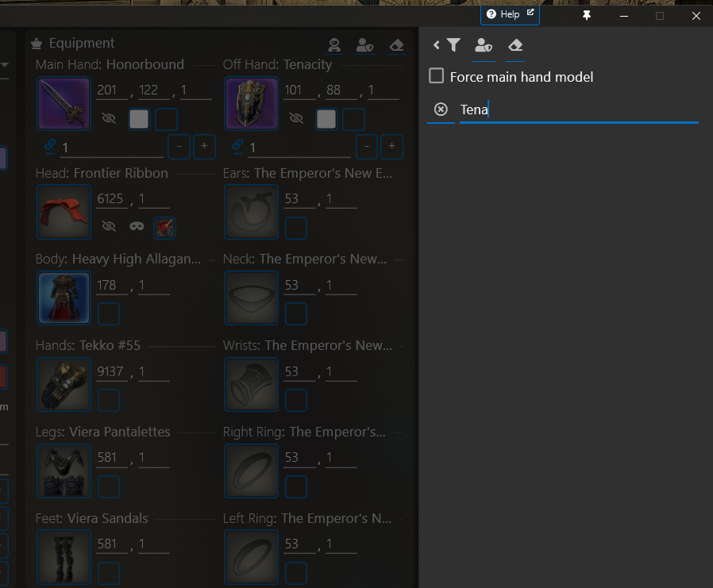Toggle the mask visor icon under Frontier Ribbon
Image resolution: width=713 pixels, height=588 pixels.
[137, 227]
